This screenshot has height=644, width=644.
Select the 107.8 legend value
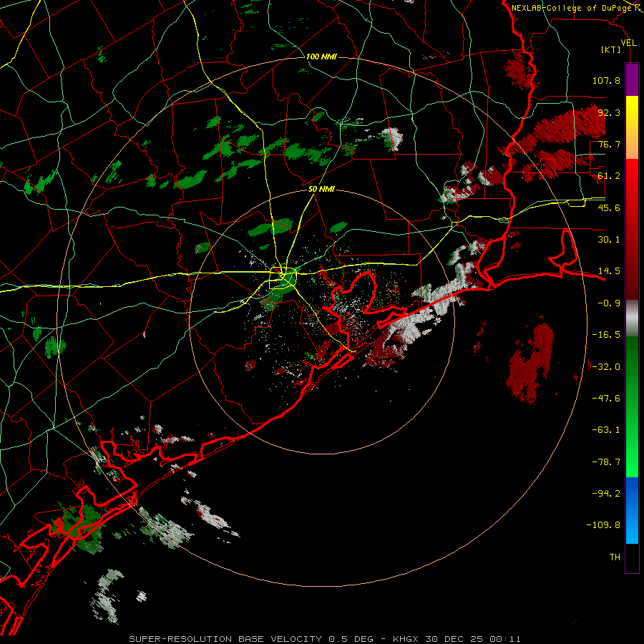click(606, 80)
